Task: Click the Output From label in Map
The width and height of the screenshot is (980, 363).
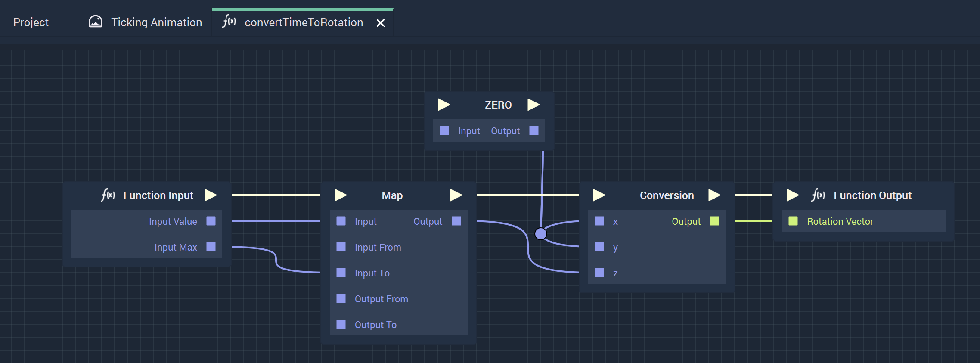Action: point(381,299)
